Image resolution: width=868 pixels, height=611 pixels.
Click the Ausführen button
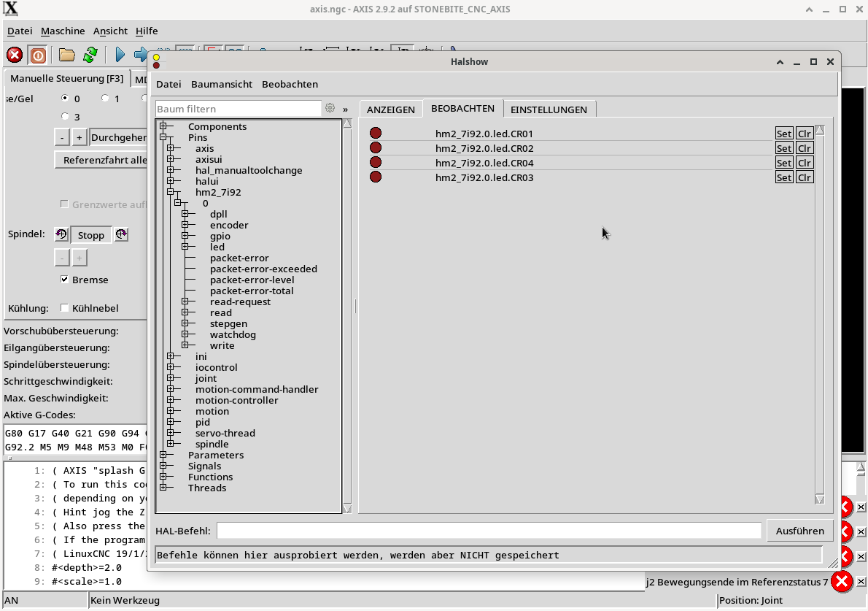click(x=800, y=531)
